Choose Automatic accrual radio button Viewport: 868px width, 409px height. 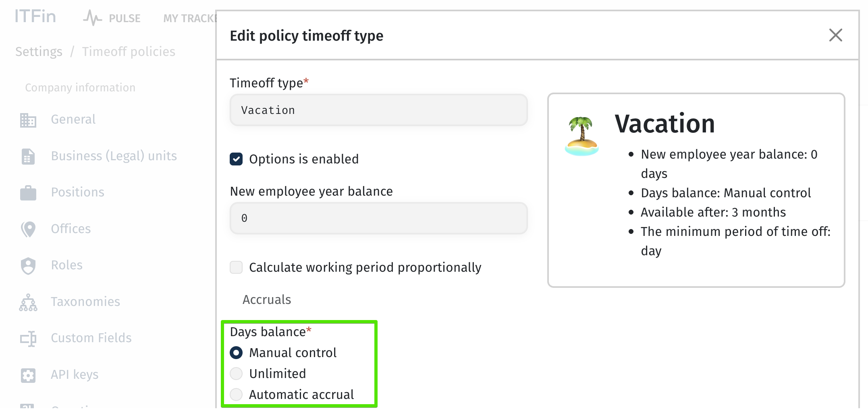tap(236, 395)
